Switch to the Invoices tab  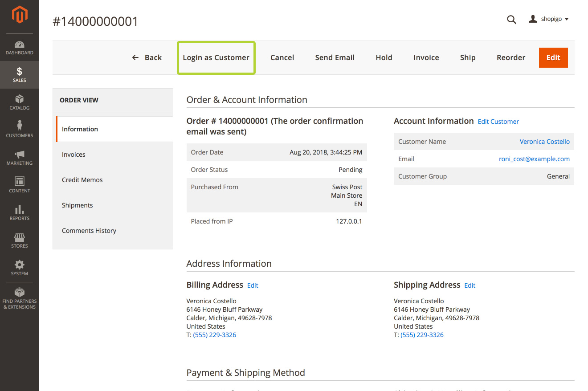[x=73, y=155]
